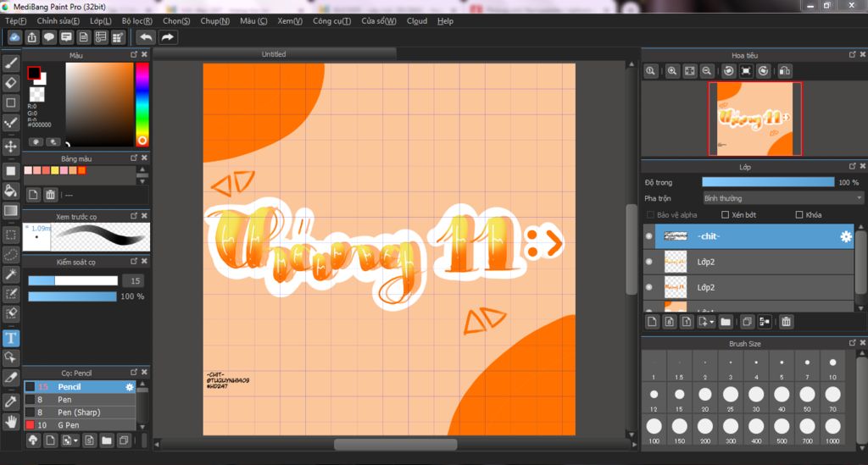
Task: Select the Text tool
Action: coord(11,338)
